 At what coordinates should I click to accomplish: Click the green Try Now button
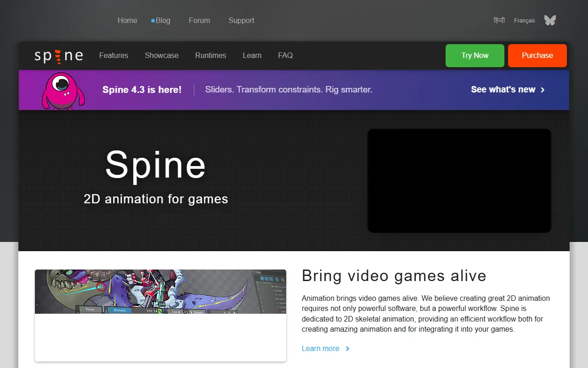tap(475, 56)
